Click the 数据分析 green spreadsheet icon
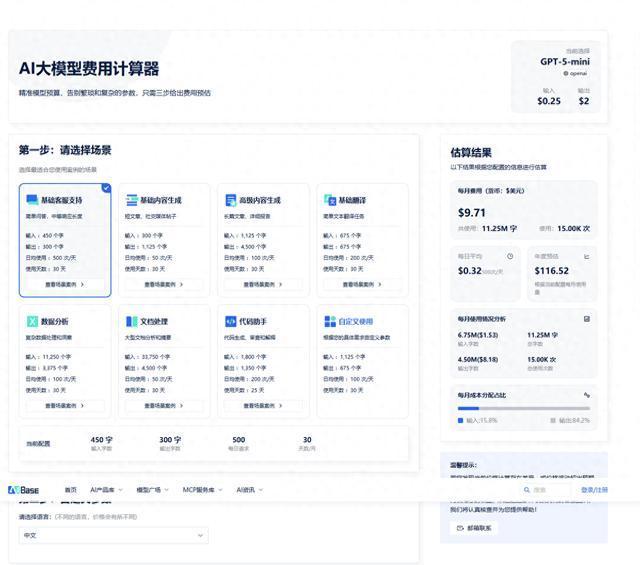This screenshot has height=565, width=640. (32, 321)
